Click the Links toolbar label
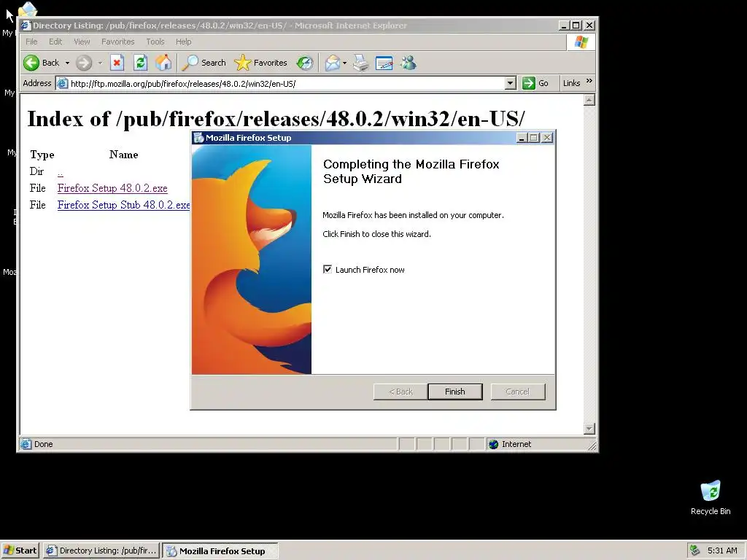Screen dimensions: 747x560 point(571,83)
